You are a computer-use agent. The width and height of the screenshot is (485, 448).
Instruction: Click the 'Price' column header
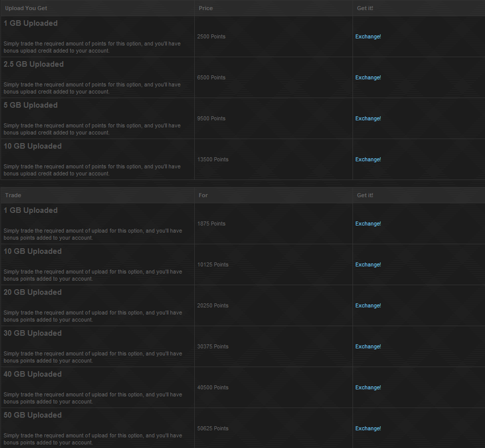(274, 8)
